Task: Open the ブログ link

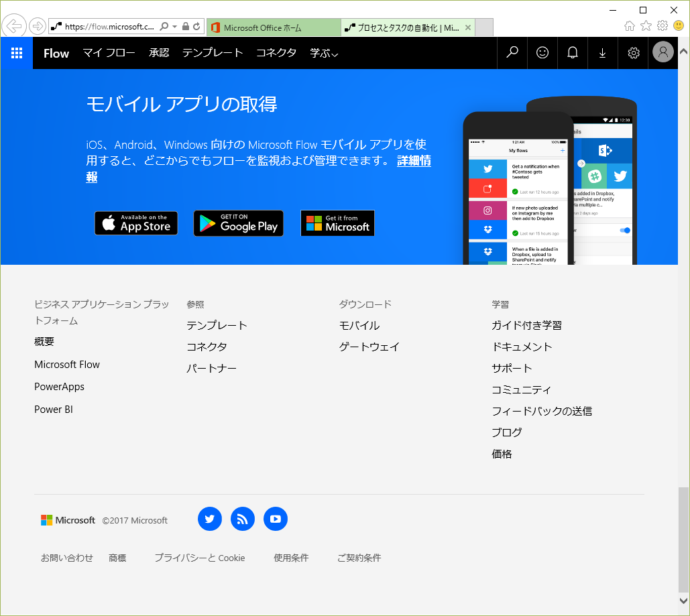Action: pyautogui.click(x=506, y=432)
